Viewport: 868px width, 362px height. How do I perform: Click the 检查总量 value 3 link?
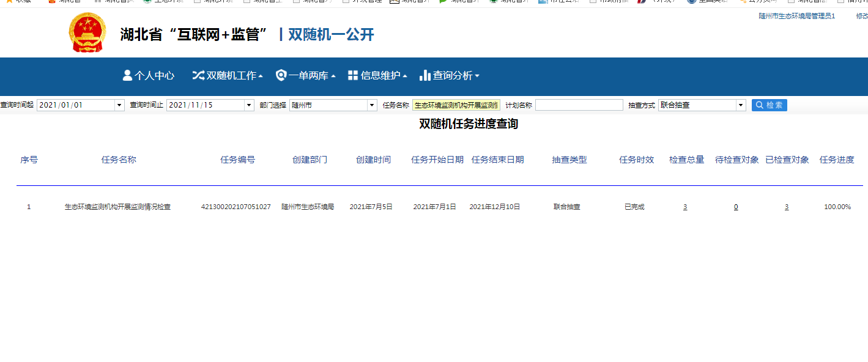click(x=685, y=207)
